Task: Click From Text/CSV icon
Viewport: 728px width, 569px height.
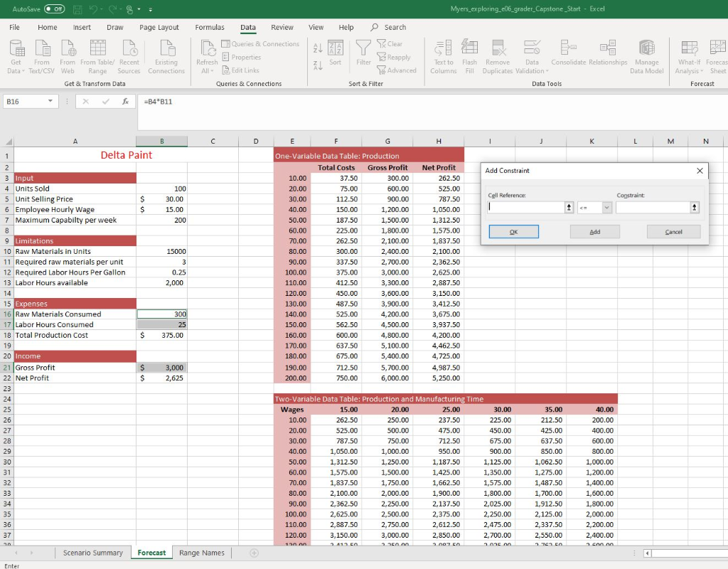Action: pyautogui.click(x=42, y=57)
